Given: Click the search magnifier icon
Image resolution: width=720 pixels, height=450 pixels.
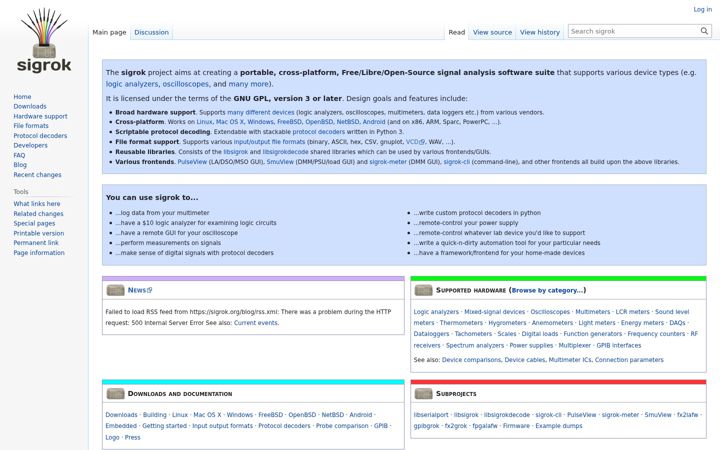Looking at the screenshot, I should (x=704, y=31).
